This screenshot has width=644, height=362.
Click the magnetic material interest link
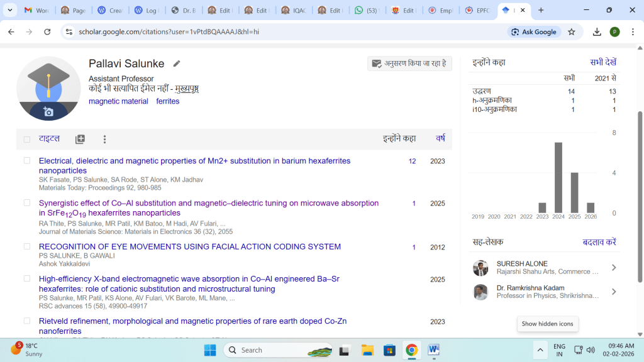(118, 101)
